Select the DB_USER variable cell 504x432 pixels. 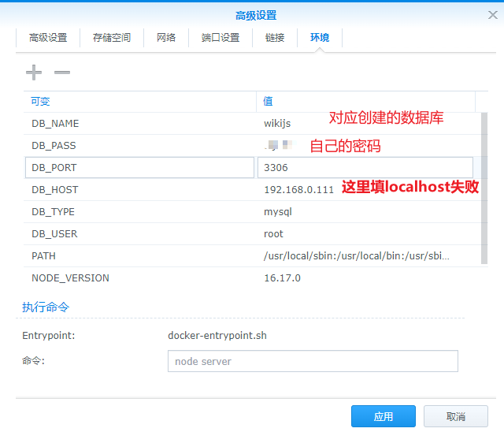[x=140, y=234]
